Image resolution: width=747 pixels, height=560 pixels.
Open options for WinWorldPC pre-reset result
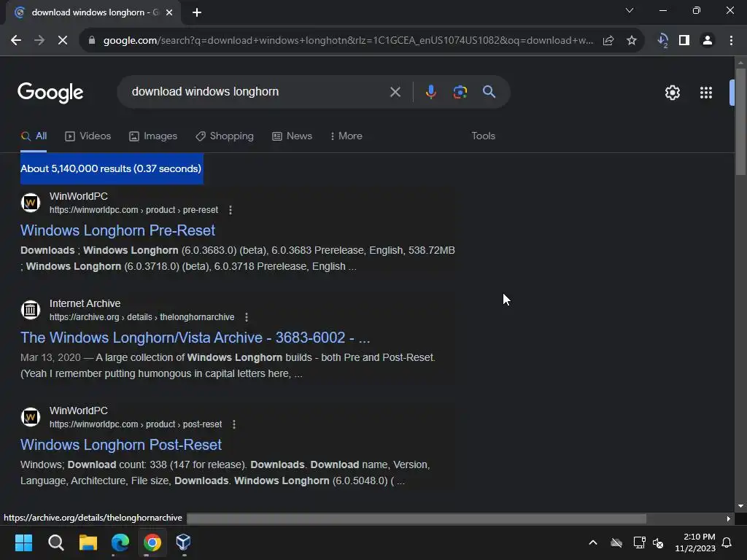(x=231, y=210)
